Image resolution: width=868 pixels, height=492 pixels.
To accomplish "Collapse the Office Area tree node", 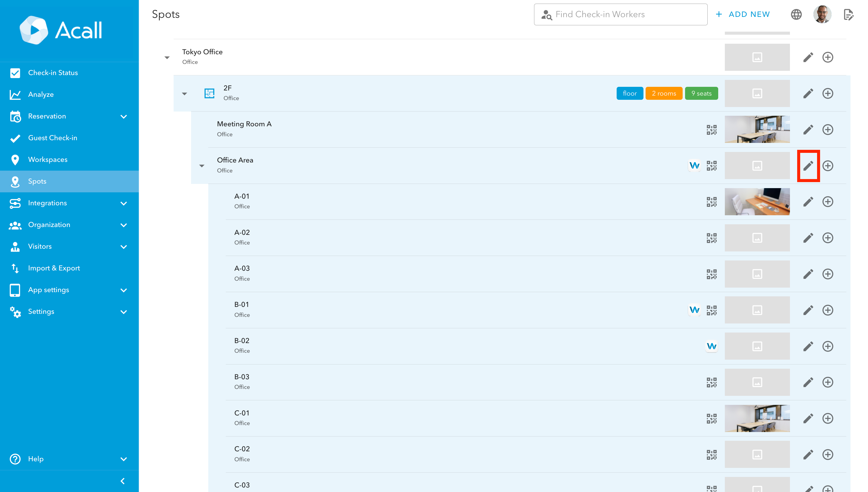I will 202,166.
